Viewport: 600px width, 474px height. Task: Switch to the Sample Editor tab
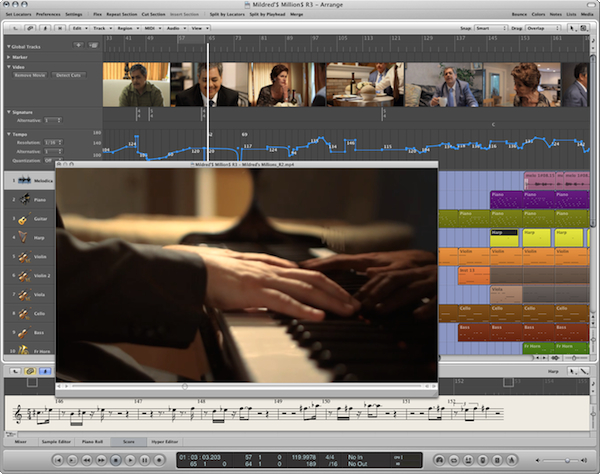(56, 441)
